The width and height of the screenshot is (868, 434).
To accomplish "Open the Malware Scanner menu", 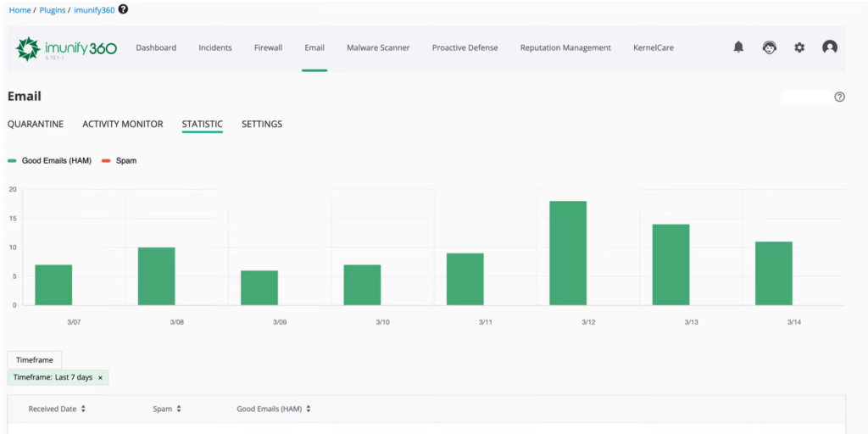I will 378,47.
